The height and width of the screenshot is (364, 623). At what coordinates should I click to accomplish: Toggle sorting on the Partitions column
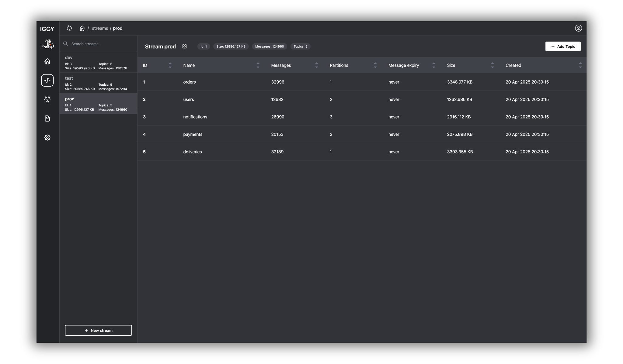pos(375,65)
